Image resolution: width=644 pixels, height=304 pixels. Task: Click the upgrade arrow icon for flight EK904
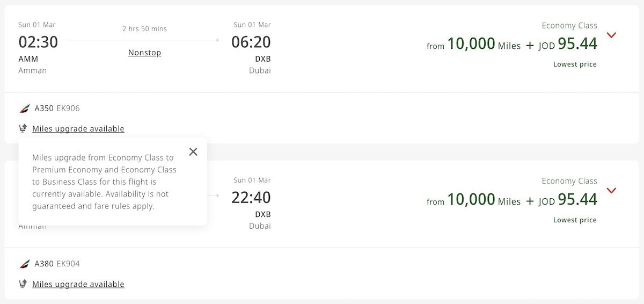(x=23, y=284)
